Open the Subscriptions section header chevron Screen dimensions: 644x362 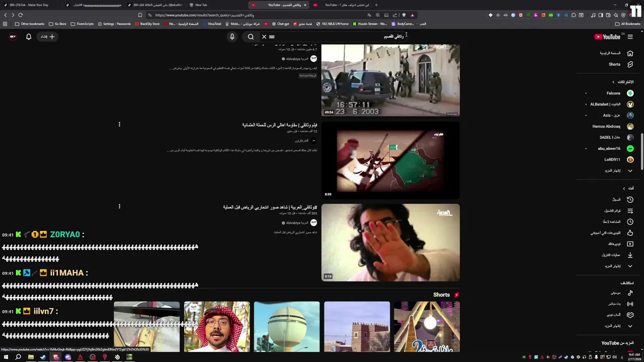point(613,82)
